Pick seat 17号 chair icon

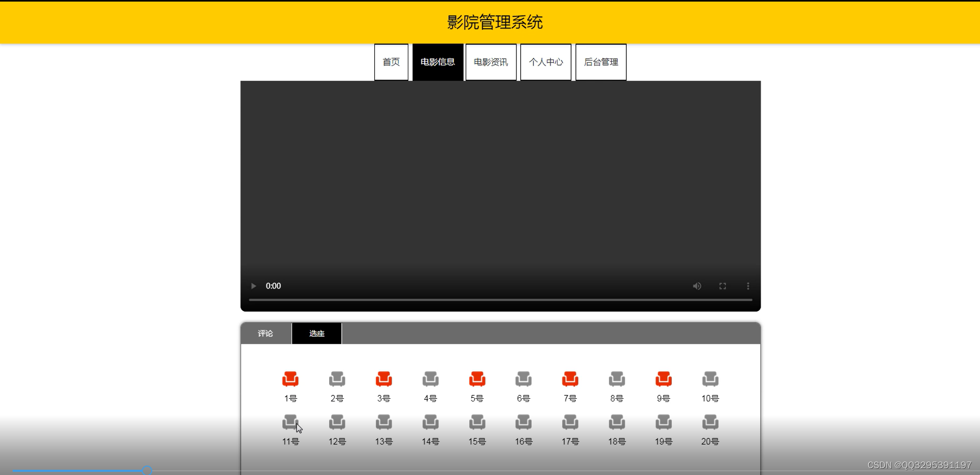tap(570, 422)
